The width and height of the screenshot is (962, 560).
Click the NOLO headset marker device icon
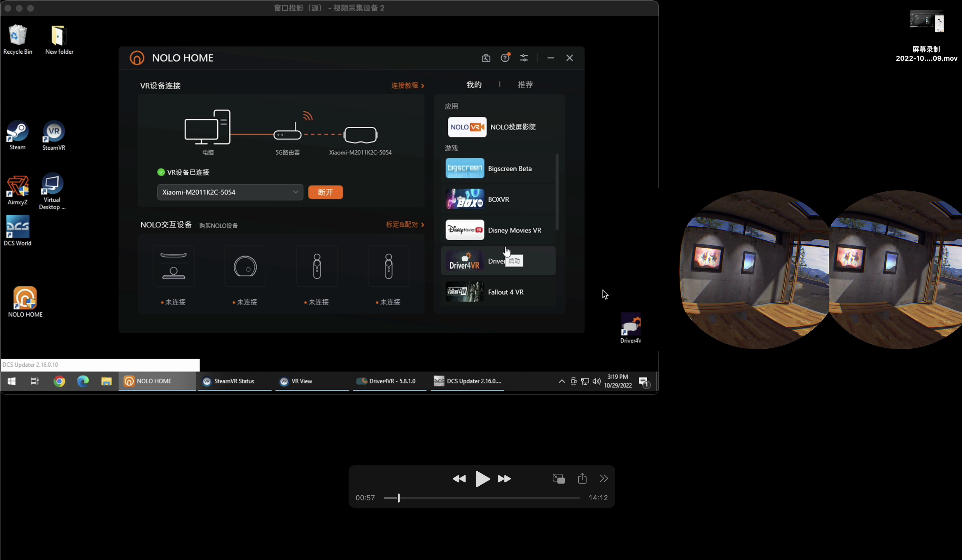click(x=245, y=266)
